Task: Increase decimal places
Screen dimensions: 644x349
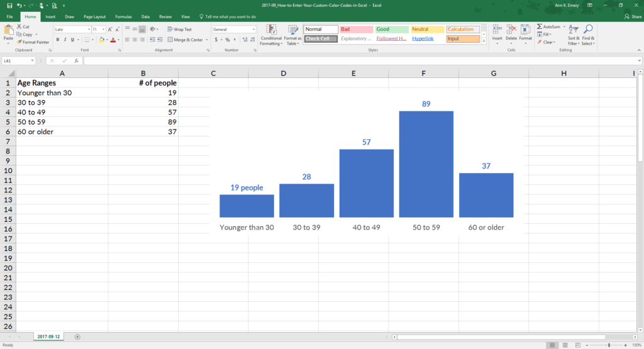Action: 245,40
